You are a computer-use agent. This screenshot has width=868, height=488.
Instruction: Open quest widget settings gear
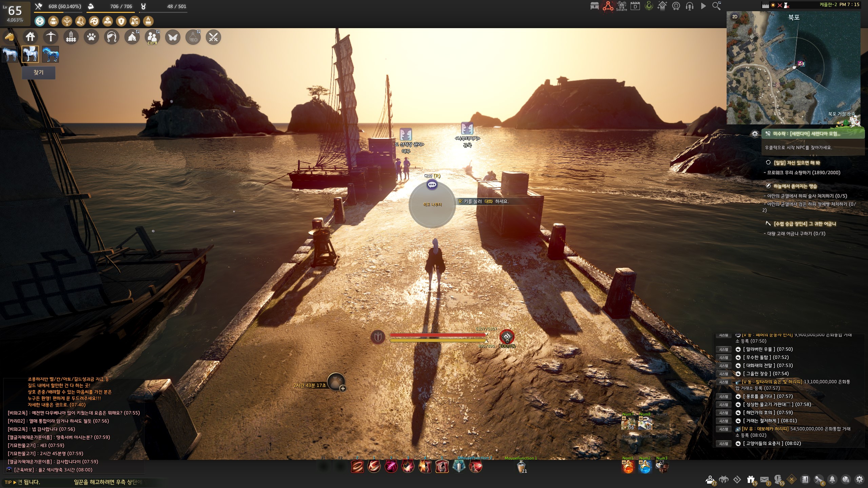click(755, 134)
